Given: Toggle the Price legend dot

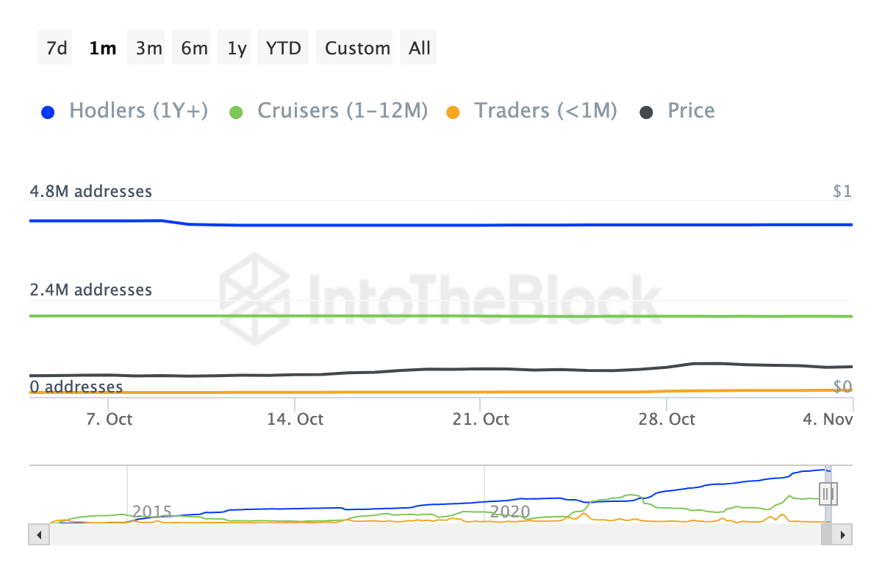Looking at the screenshot, I should (x=646, y=110).
